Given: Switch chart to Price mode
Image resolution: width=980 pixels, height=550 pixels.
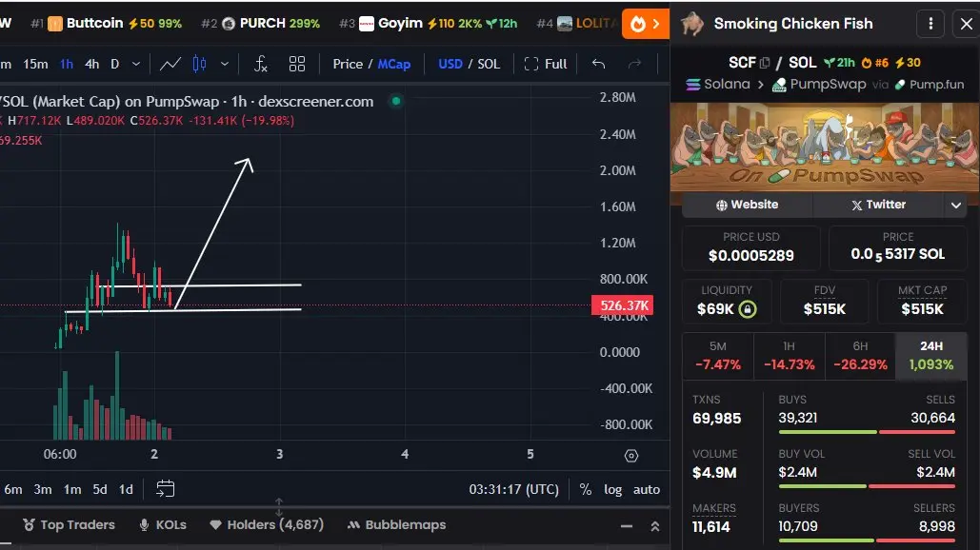Looking at the screenshot, I should 348,64.
